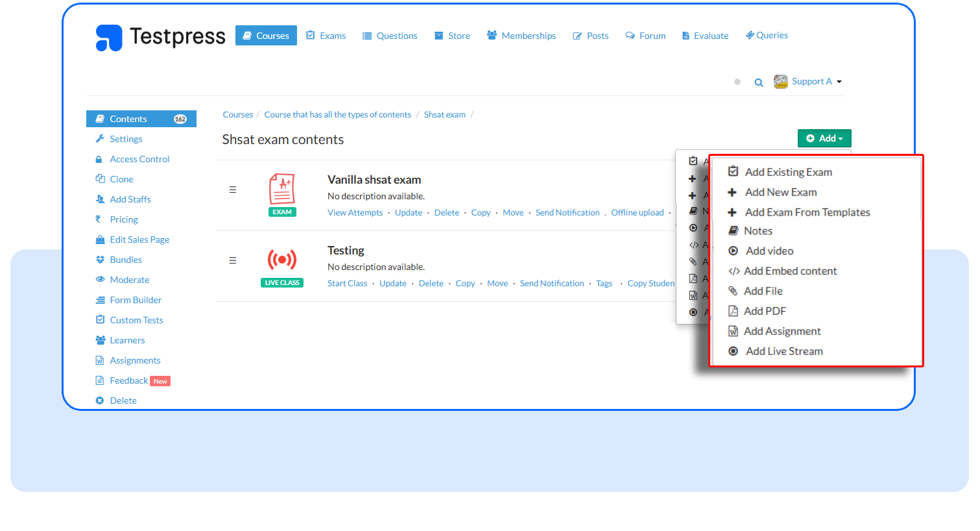Viewport: 980px width, 531px height.
Task: Send Notification for the Testing class
Action: [x=552, y=284]
